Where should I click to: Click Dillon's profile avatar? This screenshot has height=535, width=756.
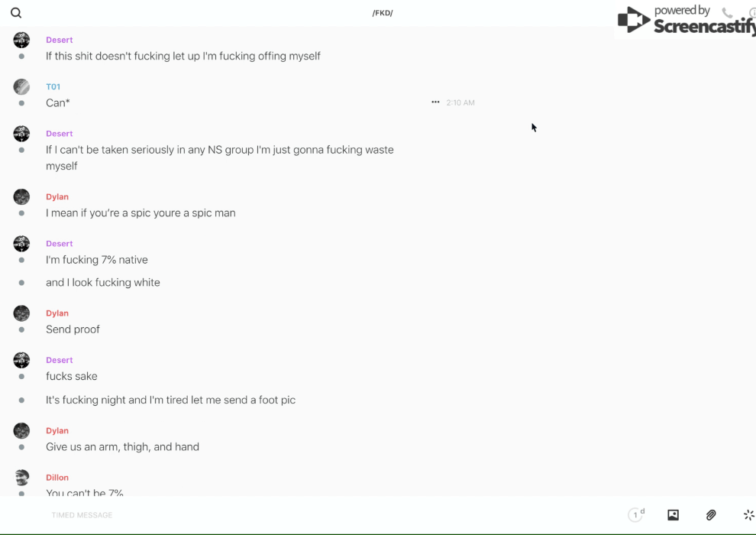[x=21, y=478]
